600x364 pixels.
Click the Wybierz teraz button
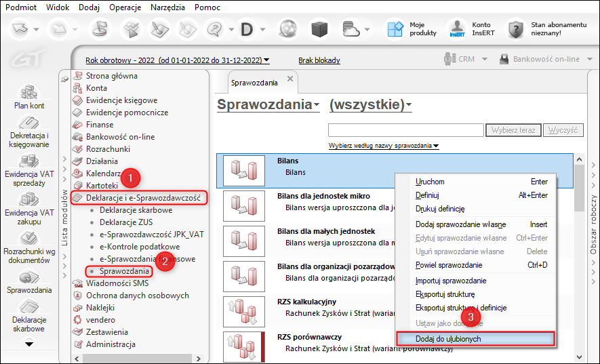[513, 130]
